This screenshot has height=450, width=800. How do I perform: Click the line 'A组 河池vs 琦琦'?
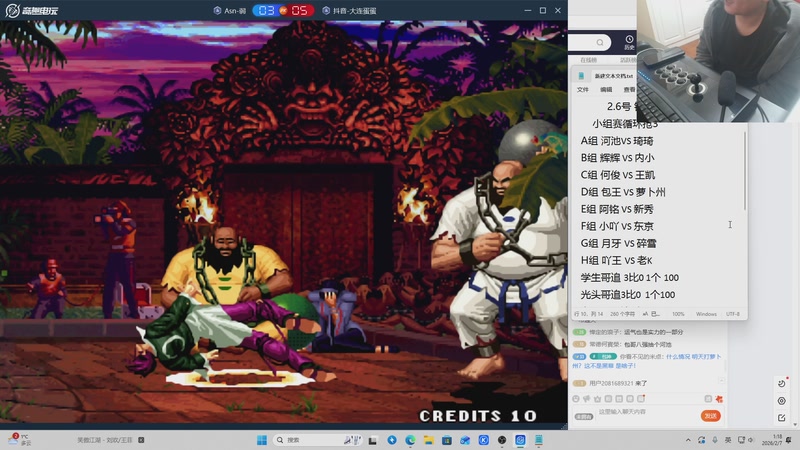point(617,141)
